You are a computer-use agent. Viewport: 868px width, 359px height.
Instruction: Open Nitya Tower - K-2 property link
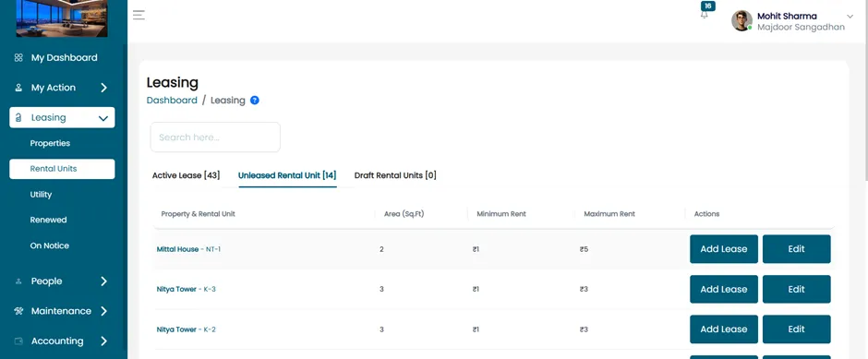[186, 329]
